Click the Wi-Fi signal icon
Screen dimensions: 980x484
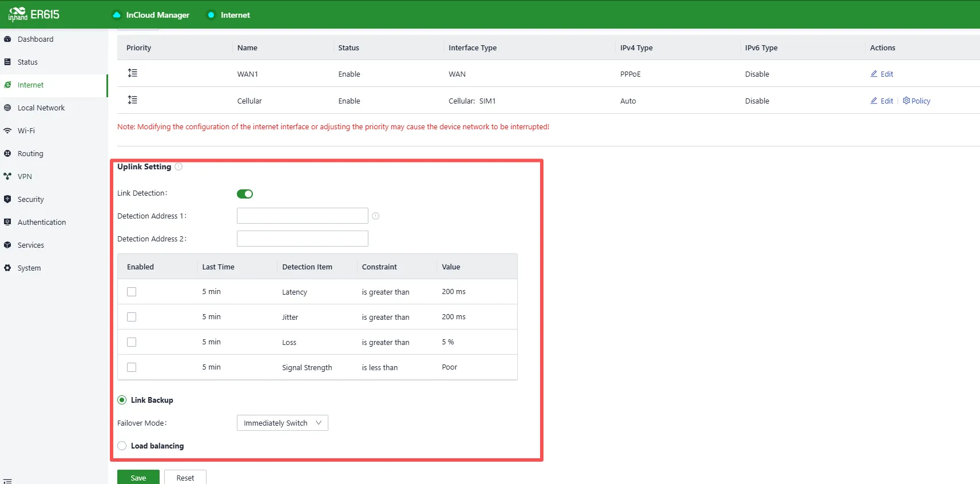(7, 130)
